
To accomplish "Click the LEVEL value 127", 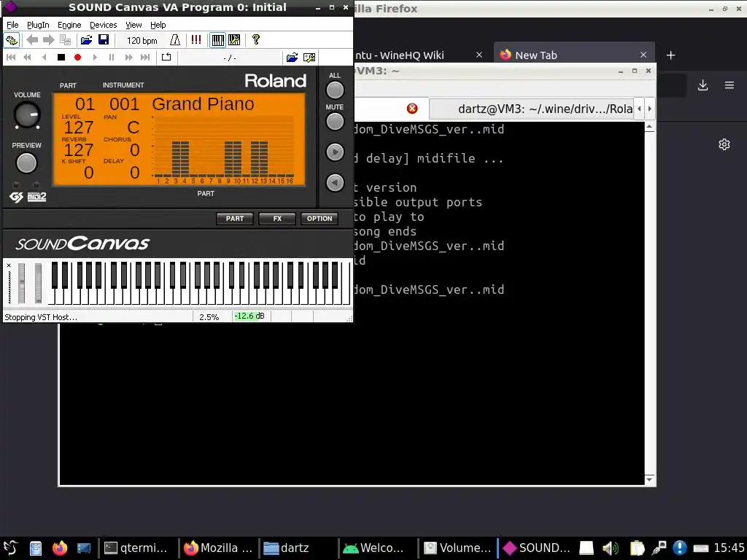I will pos(79,127).
